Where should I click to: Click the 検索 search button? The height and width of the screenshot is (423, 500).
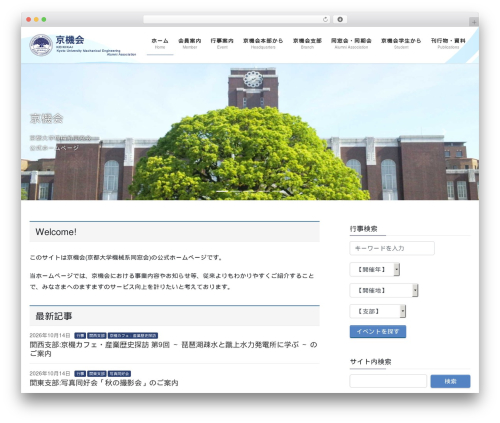click(450, 381)
